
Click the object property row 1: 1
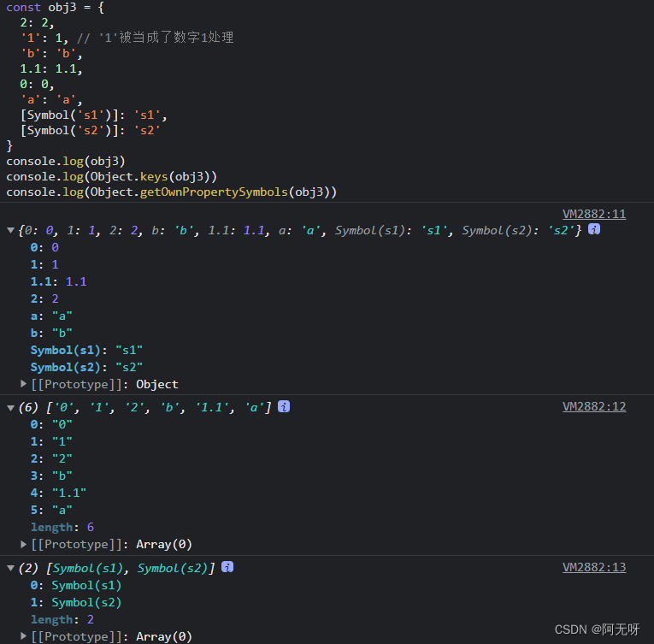pyautogui.click(x=44, y=264)
